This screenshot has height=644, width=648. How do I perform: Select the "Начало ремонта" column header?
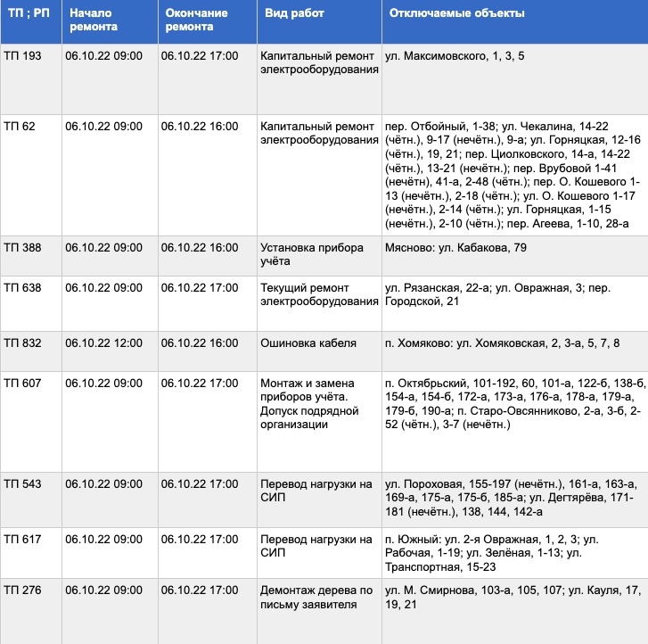[91, 21]
